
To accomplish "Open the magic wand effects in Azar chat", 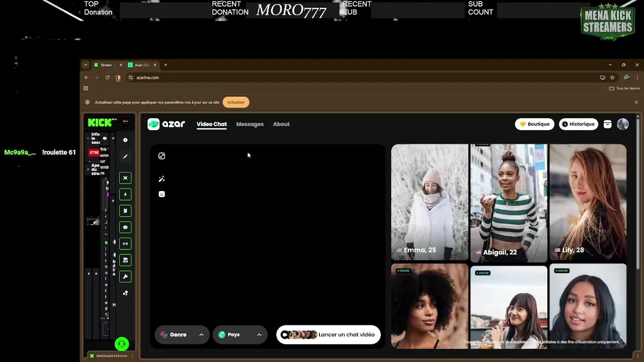I will coord(162,179).
